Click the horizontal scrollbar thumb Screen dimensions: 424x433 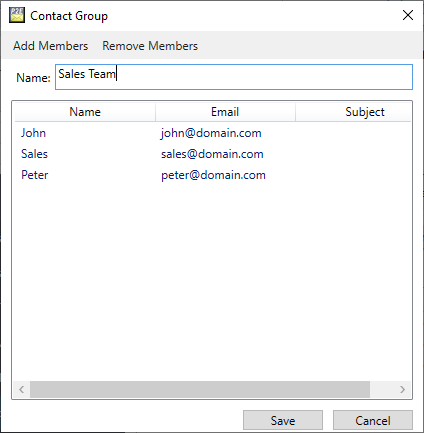pyautogui.click(x=200, y=389)
